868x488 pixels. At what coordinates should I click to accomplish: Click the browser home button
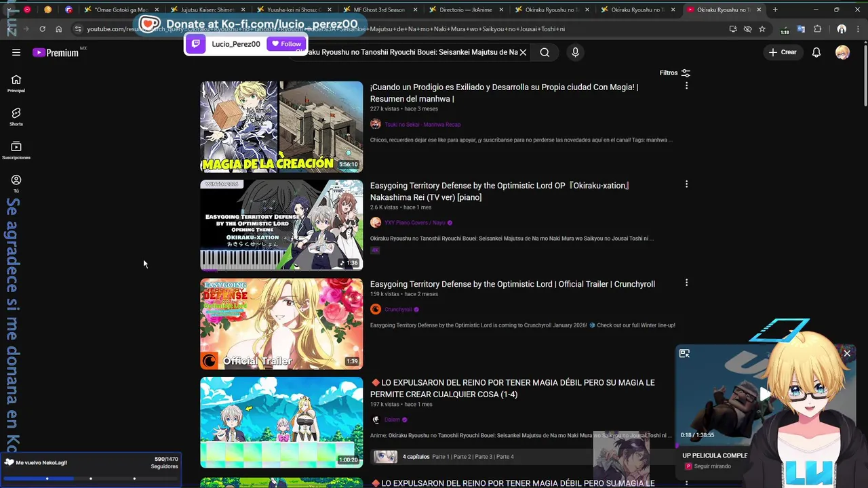(58, 29)
